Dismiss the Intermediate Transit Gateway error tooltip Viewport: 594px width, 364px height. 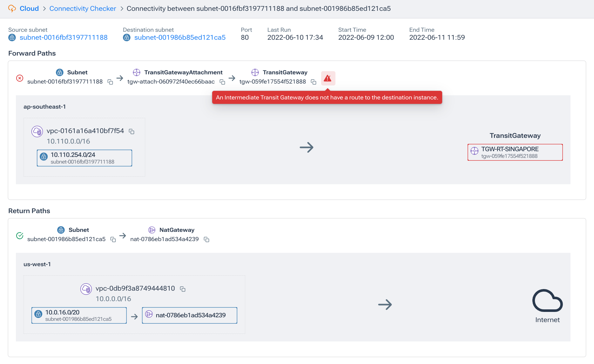pyautogui.click(x=327, y=98)
